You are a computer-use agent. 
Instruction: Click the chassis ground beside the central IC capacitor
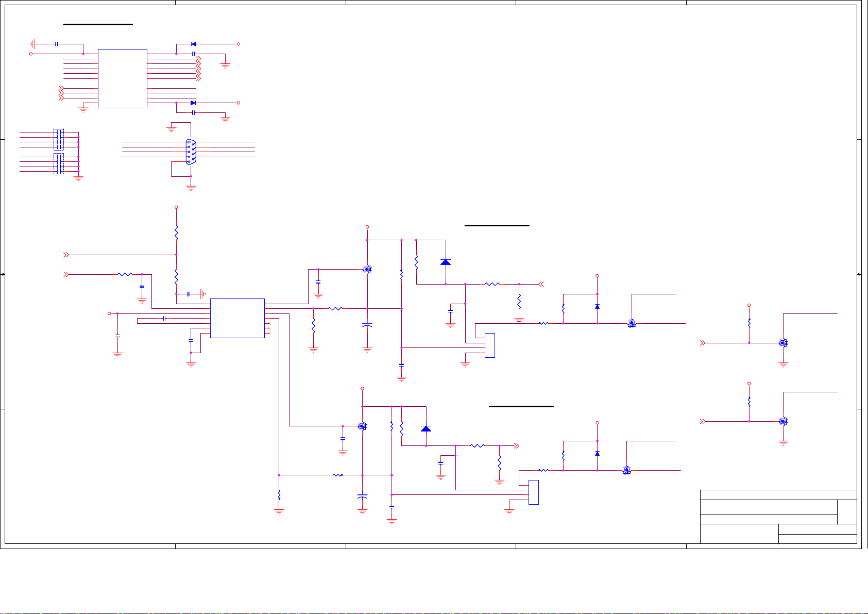click(203, 294)
